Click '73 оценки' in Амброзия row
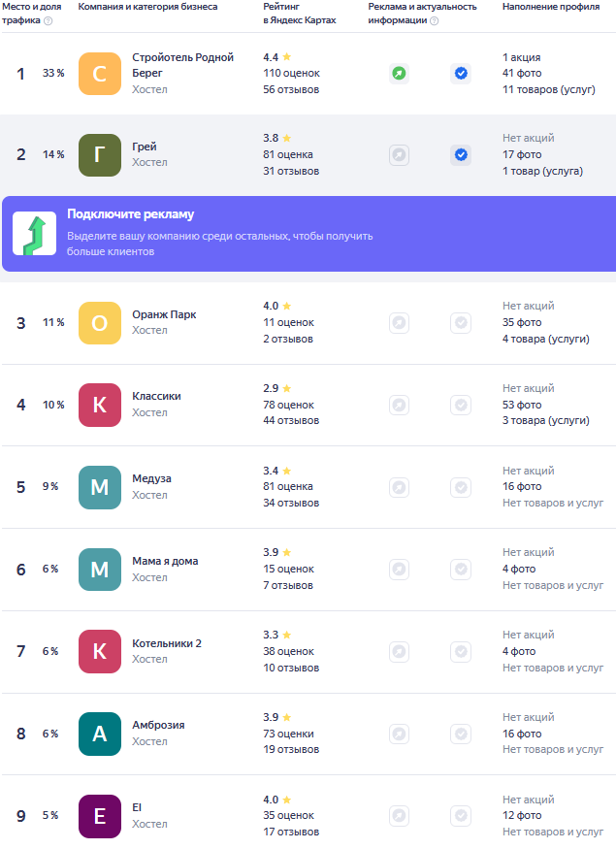The height and width of the screenshot is (849, 616). point(288,734)
